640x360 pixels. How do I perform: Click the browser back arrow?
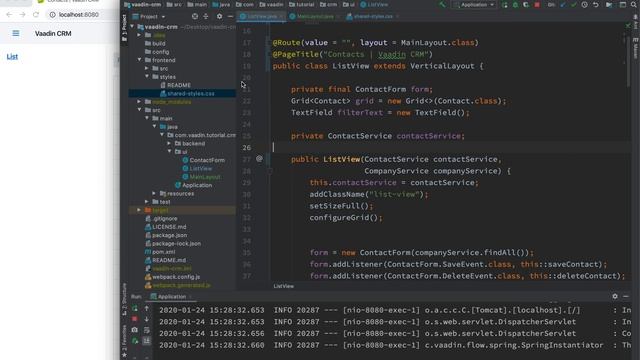[x=9, y=15]
